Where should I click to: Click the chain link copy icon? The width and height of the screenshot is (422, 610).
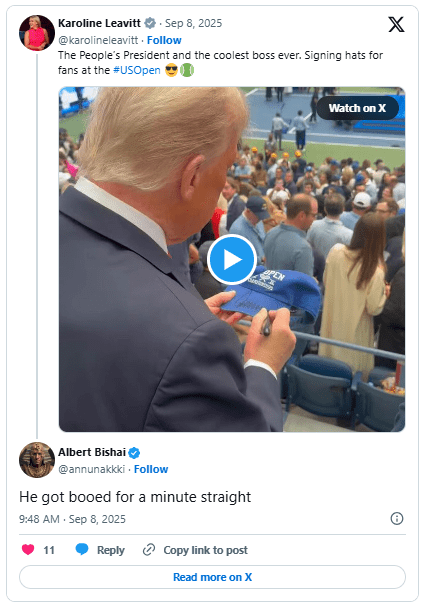coord(149,550)
